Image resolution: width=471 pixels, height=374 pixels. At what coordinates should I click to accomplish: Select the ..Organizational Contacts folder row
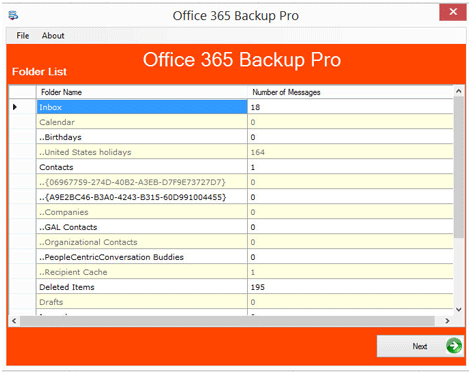142,242
